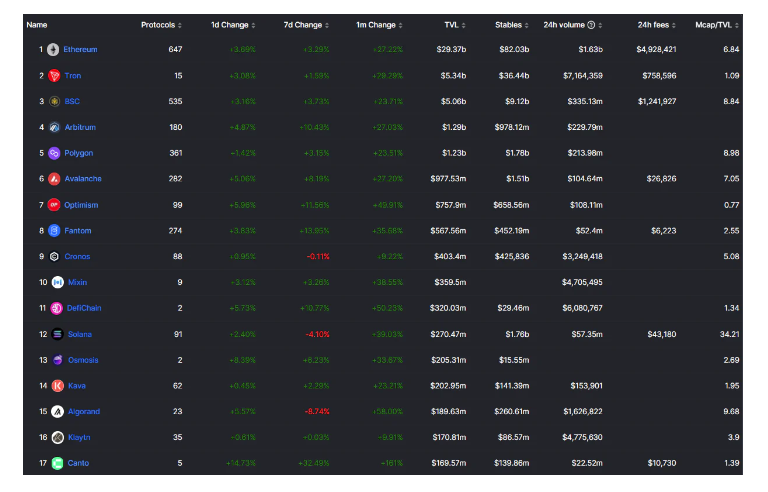Select Solana Mcap/TVL value 34.21
The height and width of the screenshot is (492, 768).
pos(729,334)
